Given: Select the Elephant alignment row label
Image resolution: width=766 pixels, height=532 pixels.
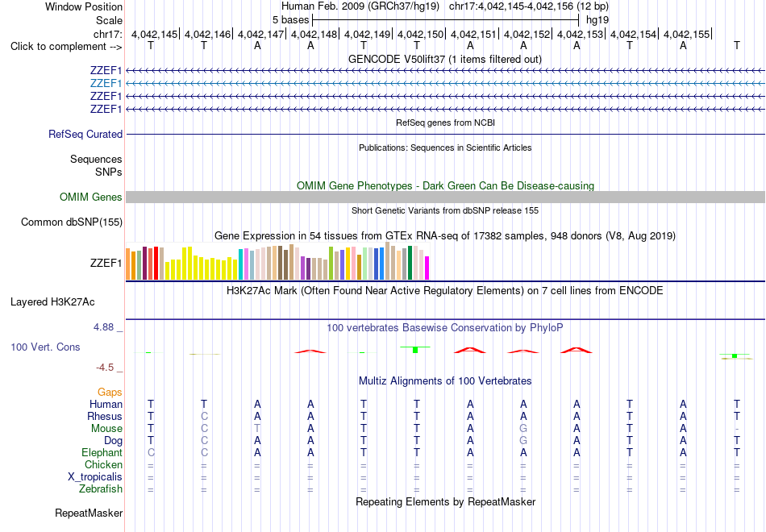Looking at the screenshot, I should (102, 453).
